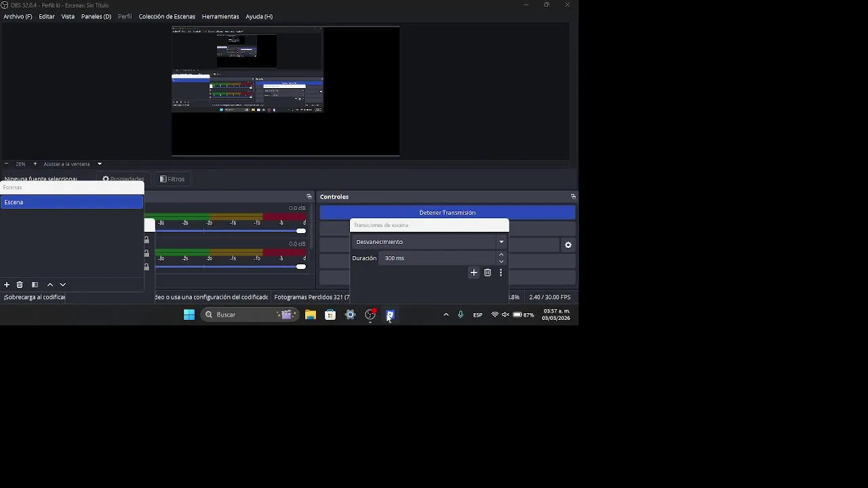Move the scene down with the down arrow

(x=62, y=285)
